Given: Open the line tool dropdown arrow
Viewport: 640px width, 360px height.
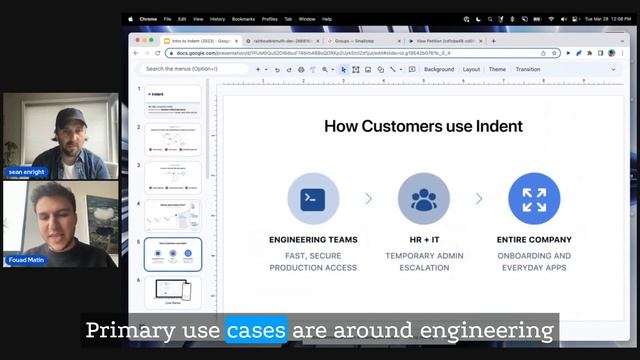Looking at the screenshot, I should (401, 70).
